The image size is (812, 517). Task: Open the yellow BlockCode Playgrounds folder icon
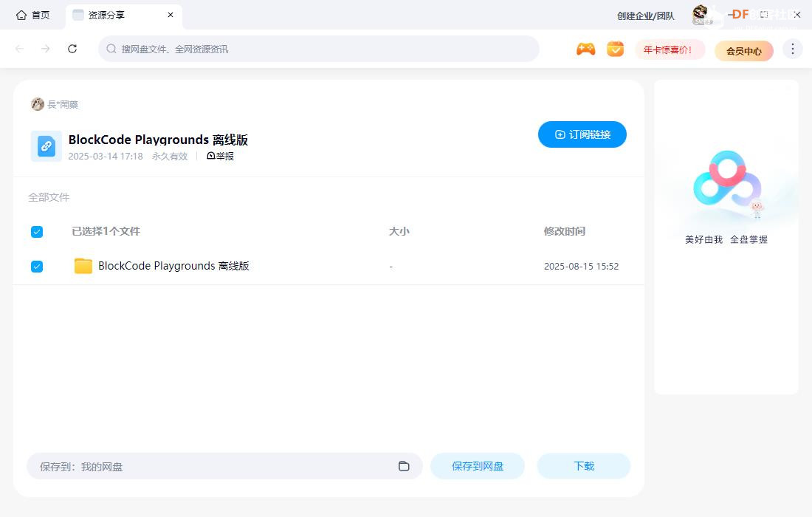pyautogui.click(x=83, y=266)
